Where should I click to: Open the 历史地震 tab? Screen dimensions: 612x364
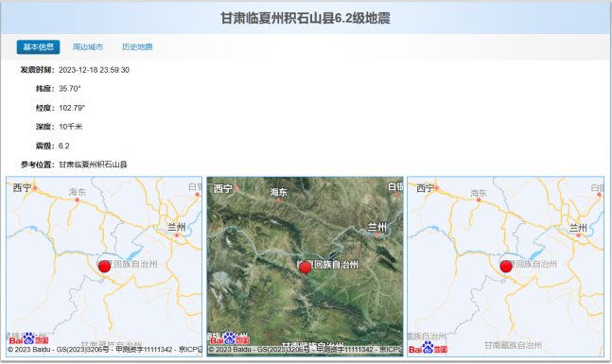point(137,47)
